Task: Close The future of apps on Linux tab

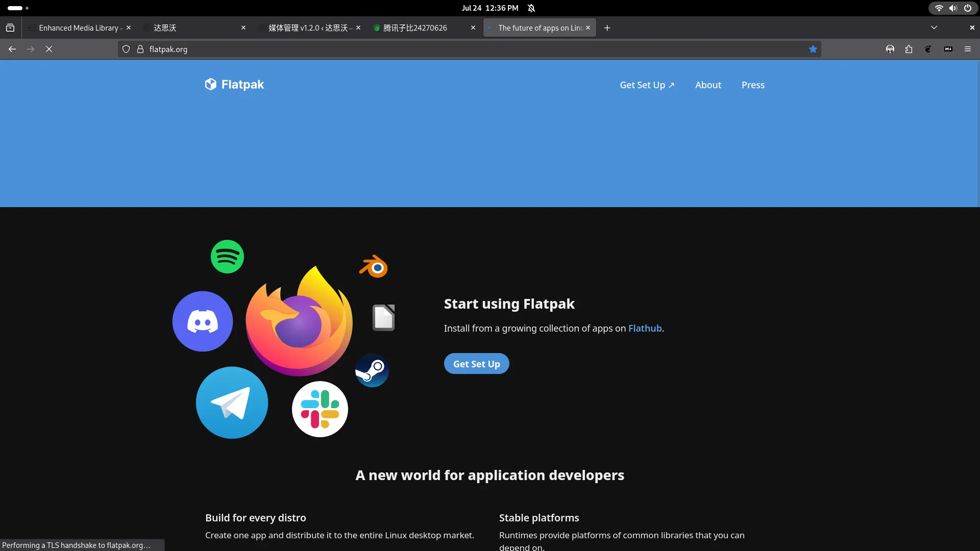Action: pos(588,28)
